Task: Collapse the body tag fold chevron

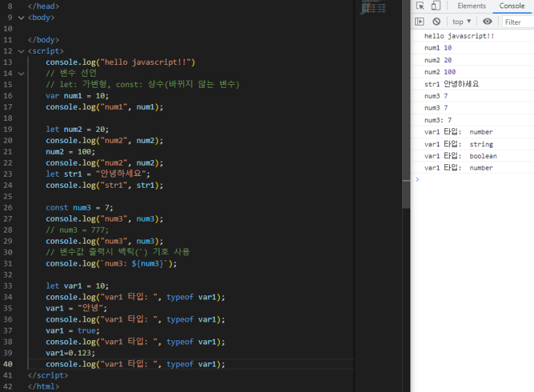Action: pyautogui.click(x=21, y=18)
